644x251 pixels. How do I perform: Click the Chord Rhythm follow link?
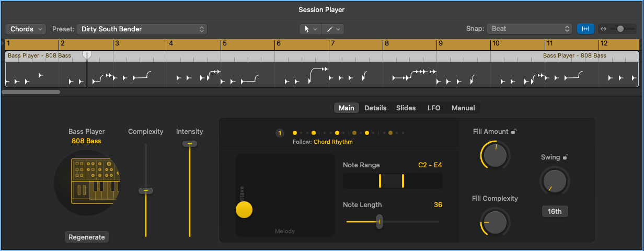coord(333,142)
